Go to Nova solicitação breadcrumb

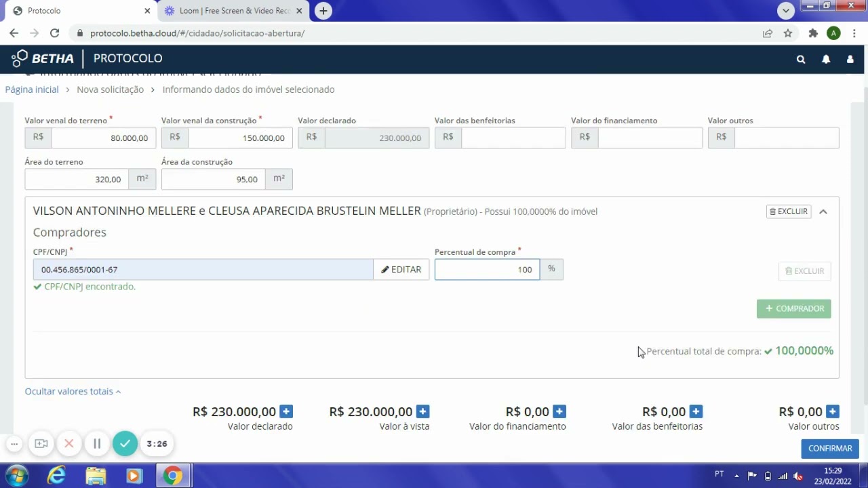point(110,89)
